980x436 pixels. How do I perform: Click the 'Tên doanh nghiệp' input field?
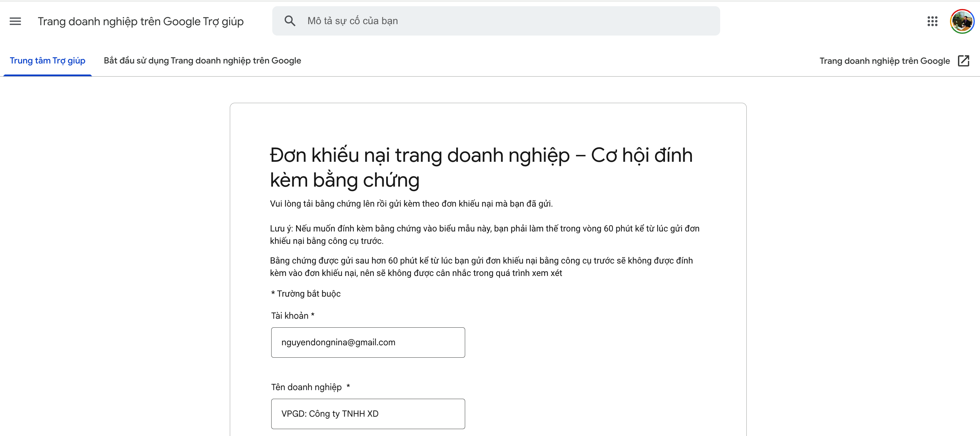pyautogui.click(x=367, y=414)
